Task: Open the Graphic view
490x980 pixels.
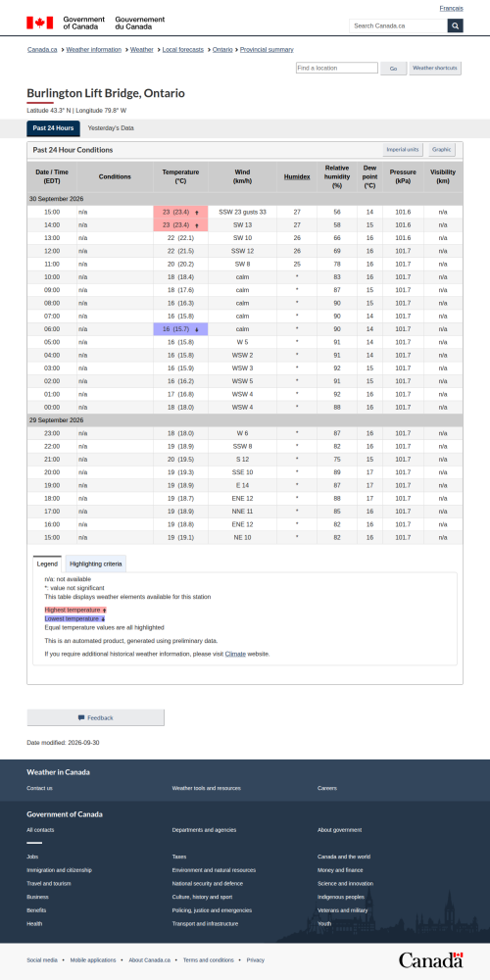Action: coord(441,150)
